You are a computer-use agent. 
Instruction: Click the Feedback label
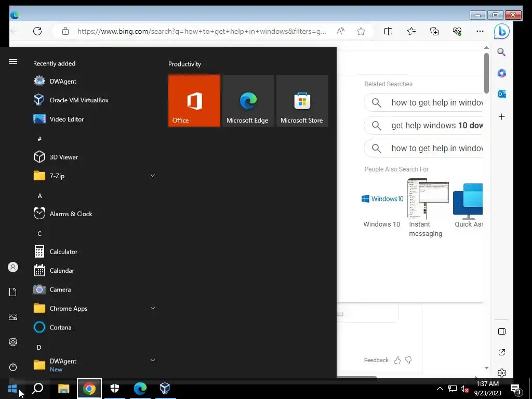[x=376, y=361]
